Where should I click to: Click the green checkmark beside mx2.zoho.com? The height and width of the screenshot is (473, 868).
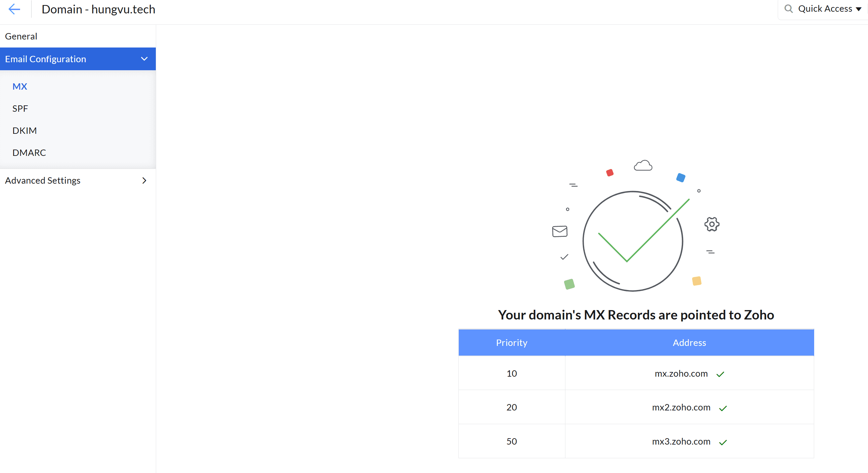pos(724,408)
